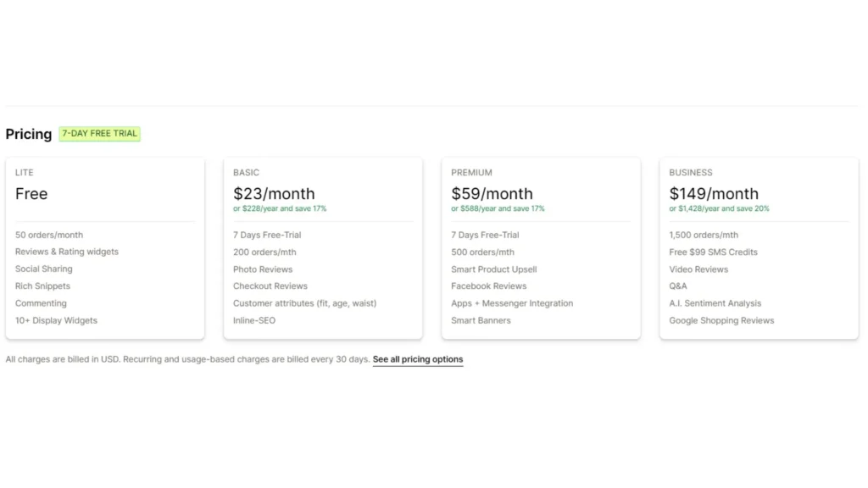Click the $228/year save 17% offer

(x=280, y=208)
